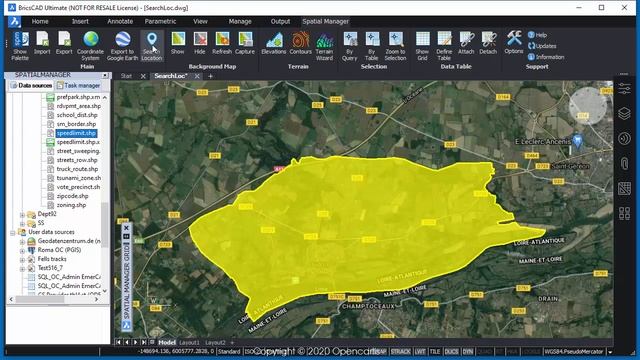Open the Coordinate System globe tool
Screen dimensions: 640x360
tap(91, 40)
